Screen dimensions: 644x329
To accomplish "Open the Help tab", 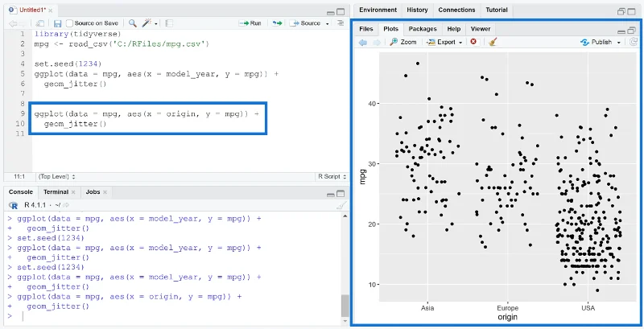I will point(453,29).
